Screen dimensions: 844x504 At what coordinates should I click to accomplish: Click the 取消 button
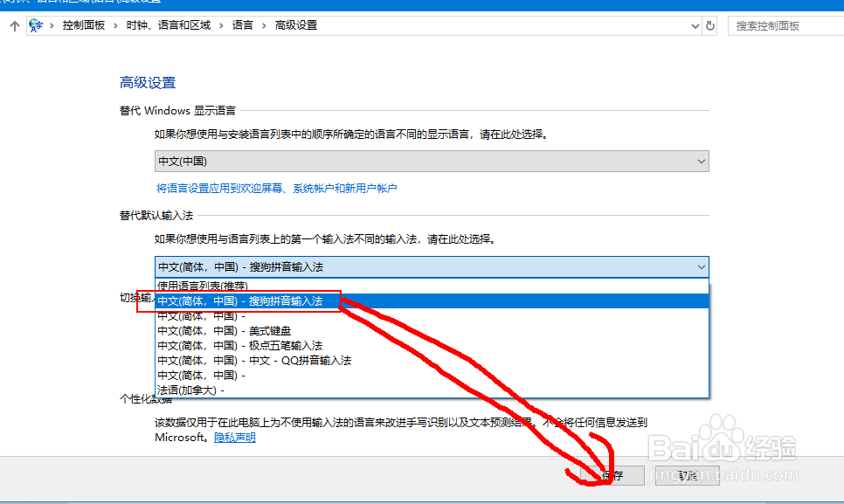(688, 475)
